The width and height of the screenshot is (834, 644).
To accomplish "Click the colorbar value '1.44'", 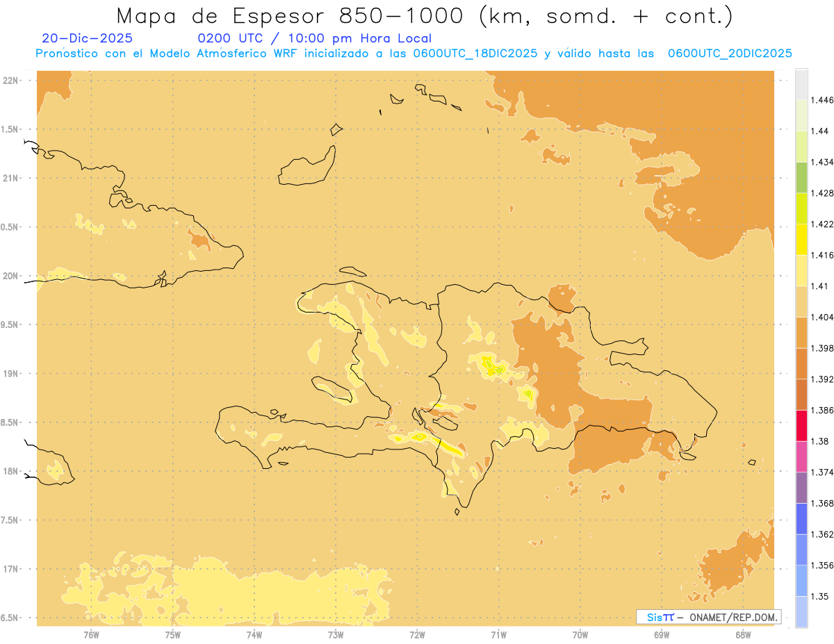I will click(820, 131).
